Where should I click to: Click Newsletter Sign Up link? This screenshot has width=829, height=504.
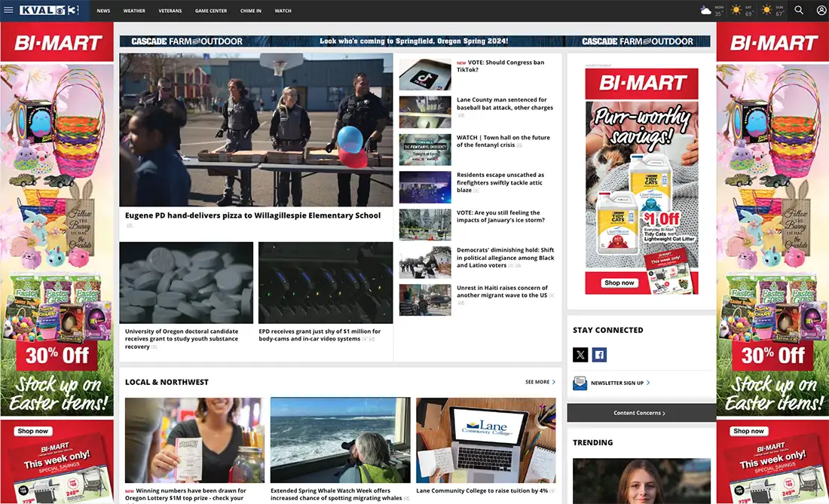[620, 383]
